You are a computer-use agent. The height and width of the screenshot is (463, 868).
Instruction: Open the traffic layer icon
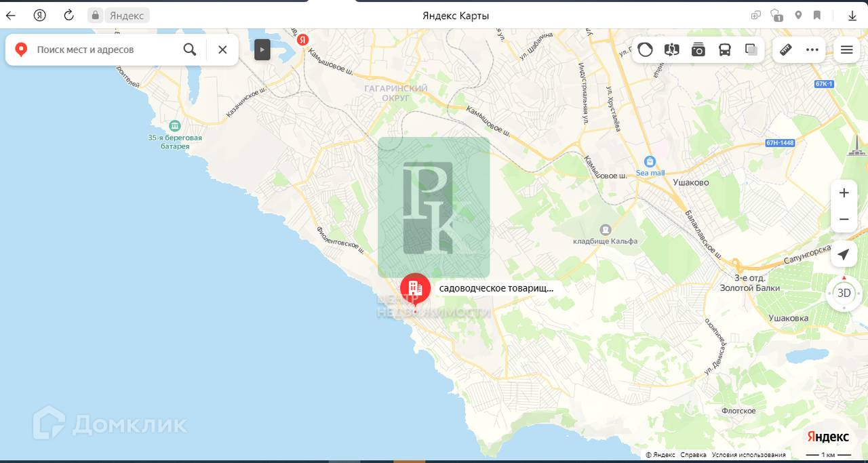pyautogui.click(x=645, y=49)
